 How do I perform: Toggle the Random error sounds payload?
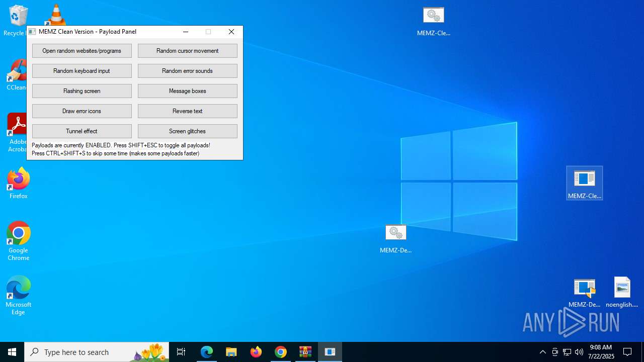(188, 71)
